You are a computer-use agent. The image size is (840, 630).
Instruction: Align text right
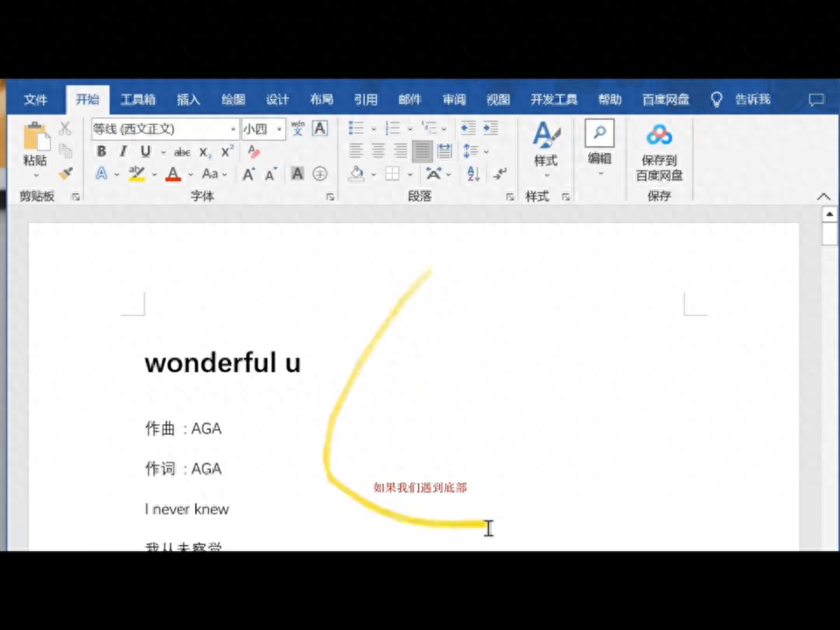[x=400, y=150]
